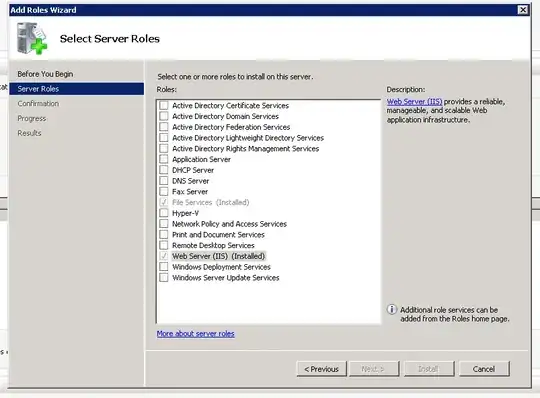The image size is (540, 398).
Task: Select the Results step in sidebar
Action: click(29, 133)
